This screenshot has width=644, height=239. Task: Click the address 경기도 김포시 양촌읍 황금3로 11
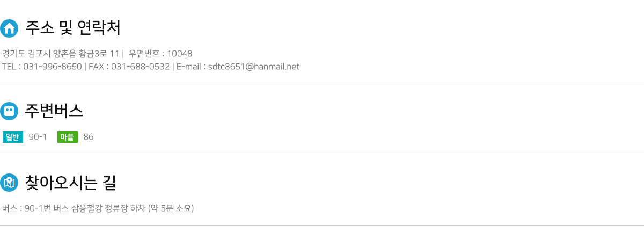coord(61,54)
